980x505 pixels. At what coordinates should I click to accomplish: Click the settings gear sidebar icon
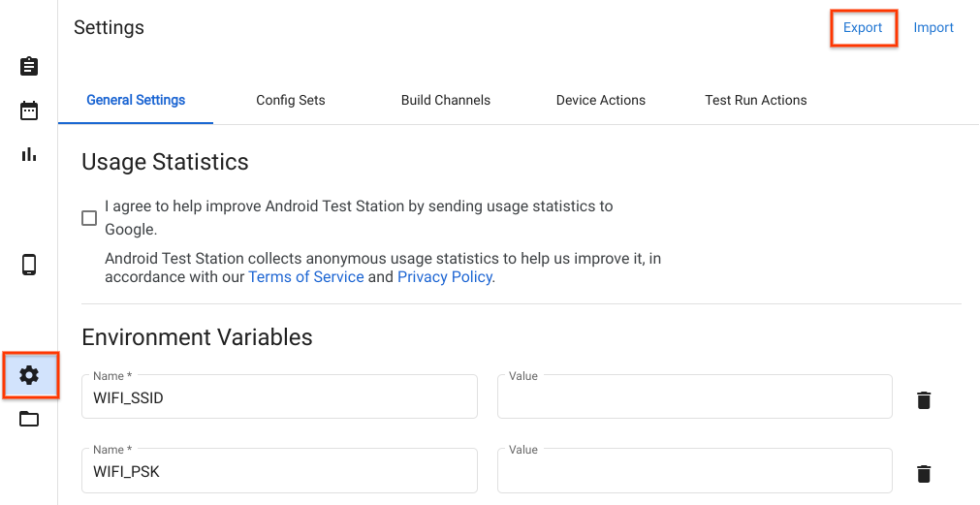29,375
